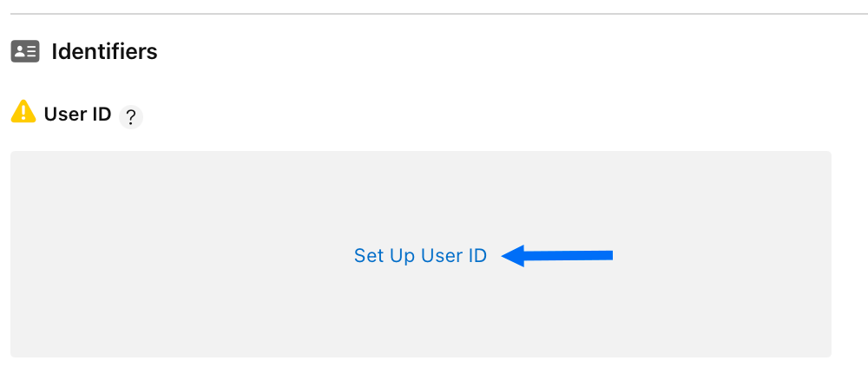
Task: Click the User ID label text
Action: [x=77, y=114]
